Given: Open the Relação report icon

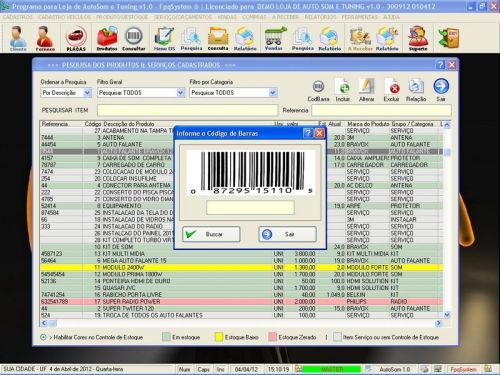Looking at the screenshot, I should tap(416, 90).
